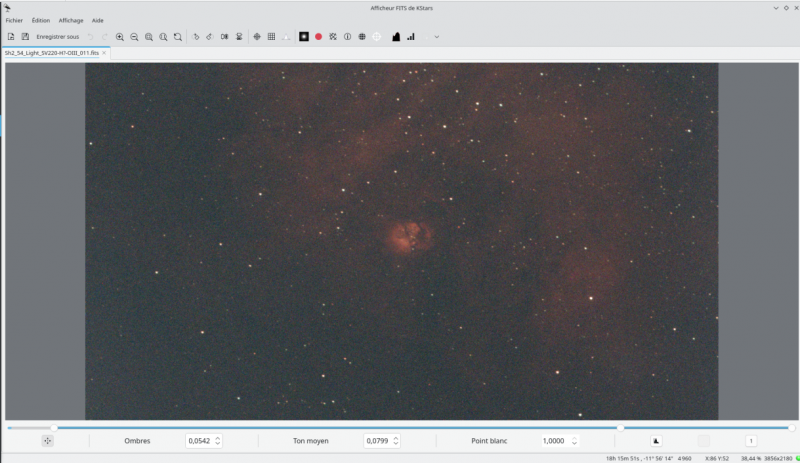Adjust the Ton moyen stepper arrows
800x463 pixels.
pos(396,441)
